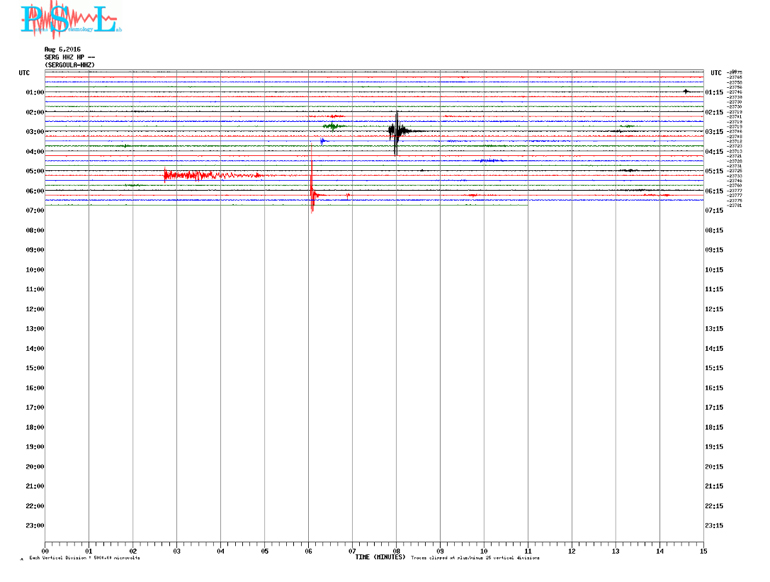The height and width of the screenshot is (582, 770).
Task: Click the small blue event after minute 06
Action: coord(323,141)
